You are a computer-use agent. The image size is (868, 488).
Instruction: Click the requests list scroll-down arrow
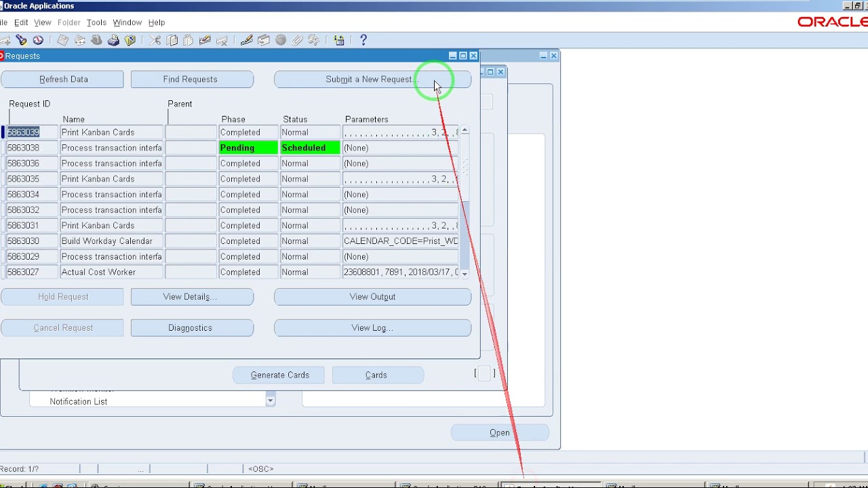point(465,274)
